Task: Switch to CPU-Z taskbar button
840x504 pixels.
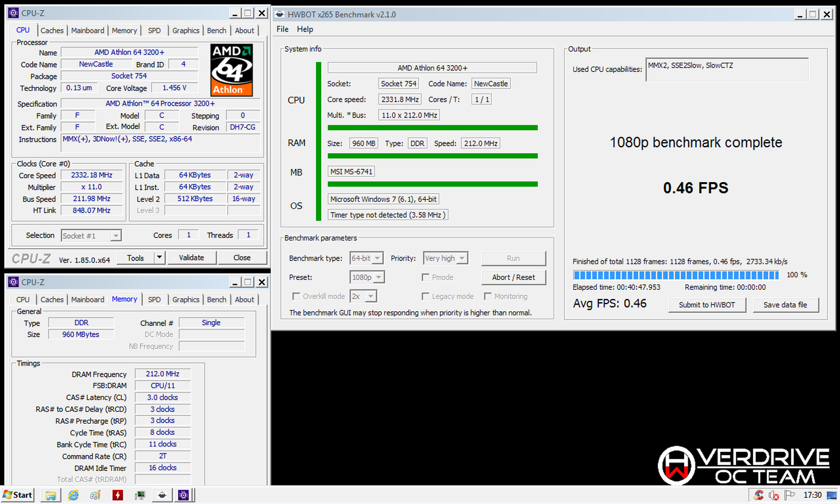Action: pyautogui.click(x=184, y=495)
